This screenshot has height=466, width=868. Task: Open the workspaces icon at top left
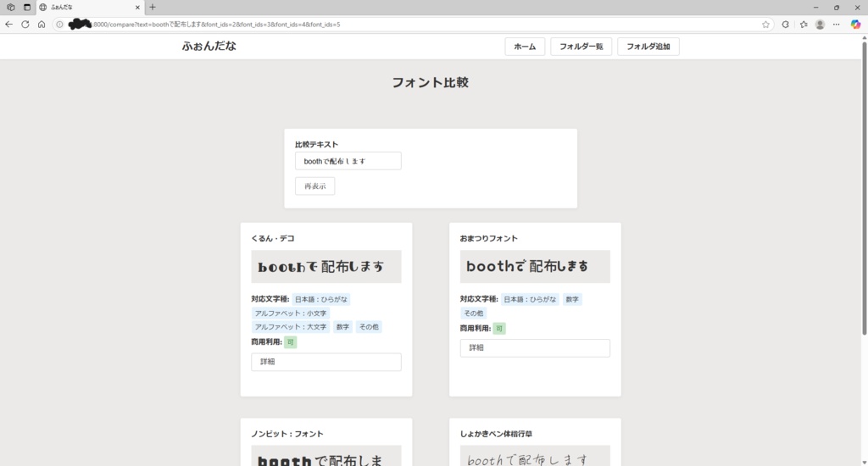[x=10, y=7]
